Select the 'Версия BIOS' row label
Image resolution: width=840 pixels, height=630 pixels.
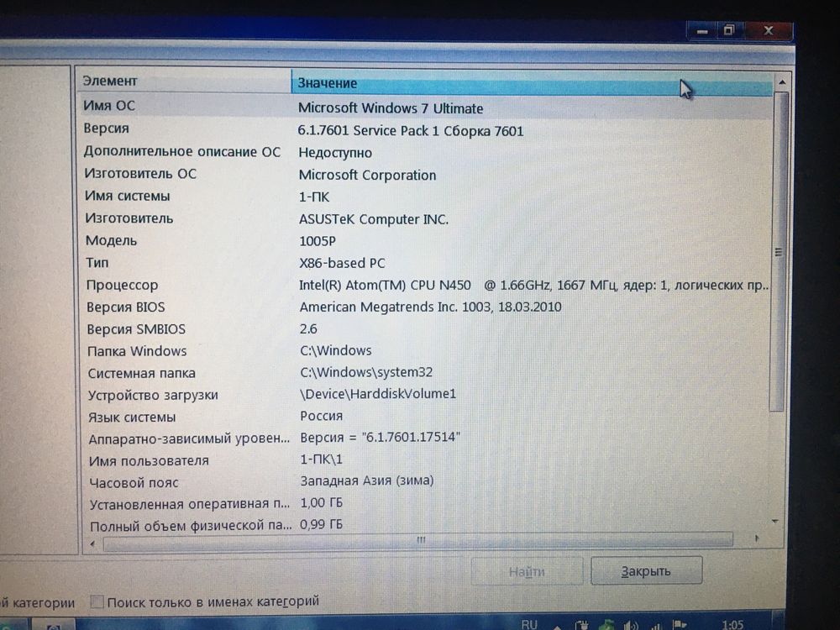[126, 307]
